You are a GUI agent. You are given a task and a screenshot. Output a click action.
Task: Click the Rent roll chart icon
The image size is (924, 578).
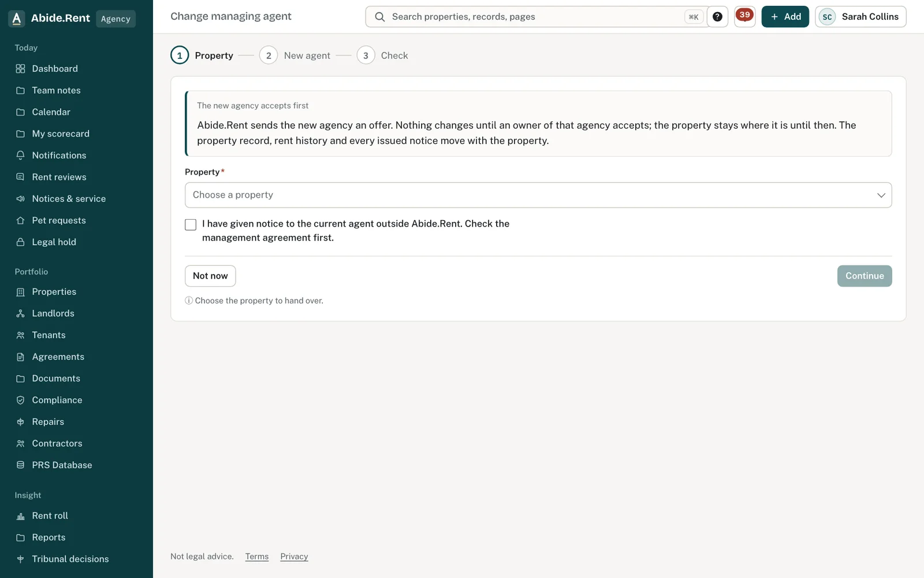[x=20, y=516]
